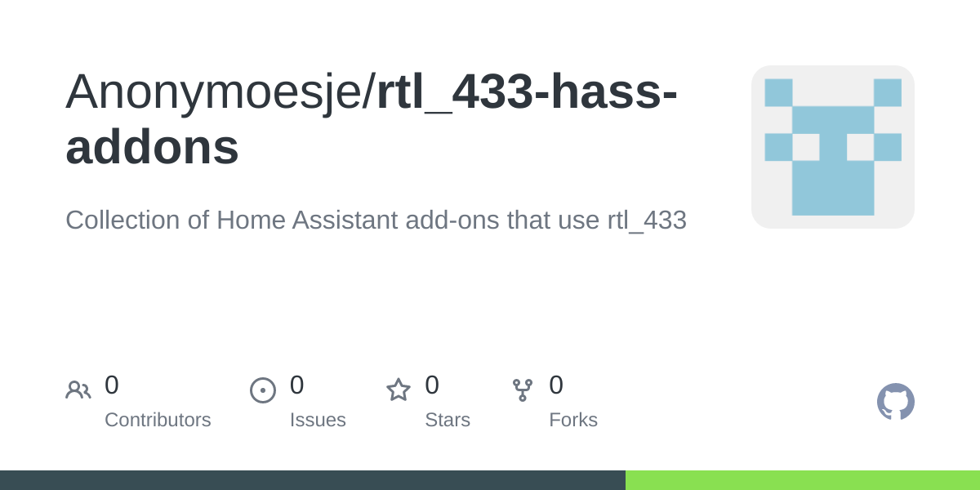Select the zero count above Issues
This screenshot has width=980, height=490.
297,385
